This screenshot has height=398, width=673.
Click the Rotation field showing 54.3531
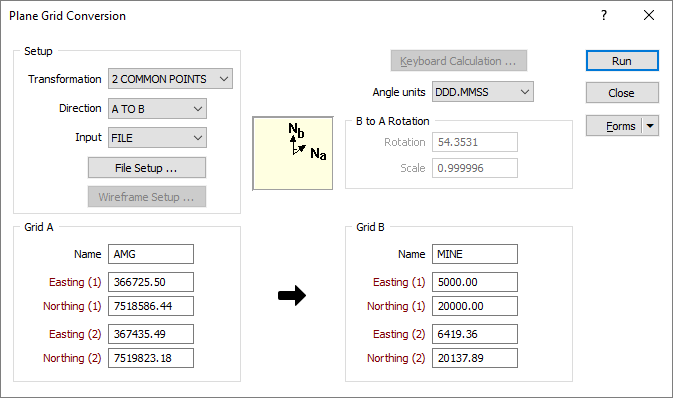(475, 142)
